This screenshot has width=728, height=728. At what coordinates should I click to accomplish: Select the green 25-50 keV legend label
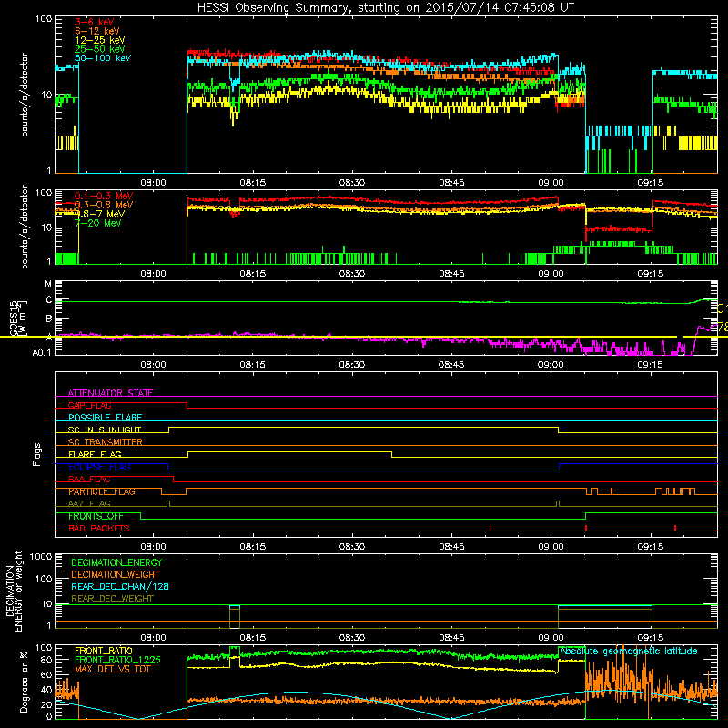(99, 49)
